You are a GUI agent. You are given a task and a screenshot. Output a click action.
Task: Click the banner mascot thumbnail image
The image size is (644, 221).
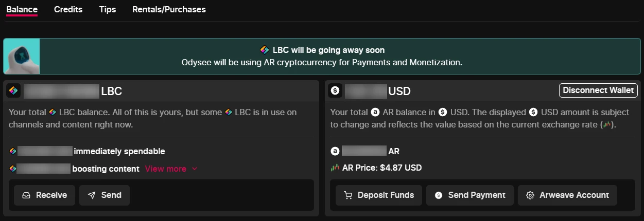coord(22,57)
